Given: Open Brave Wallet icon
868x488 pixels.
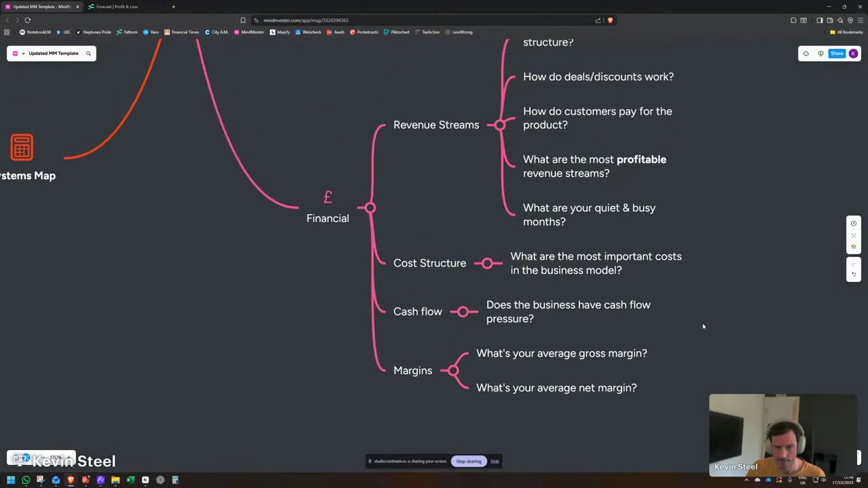Looking at the screenshot, I should coord(829,20).
